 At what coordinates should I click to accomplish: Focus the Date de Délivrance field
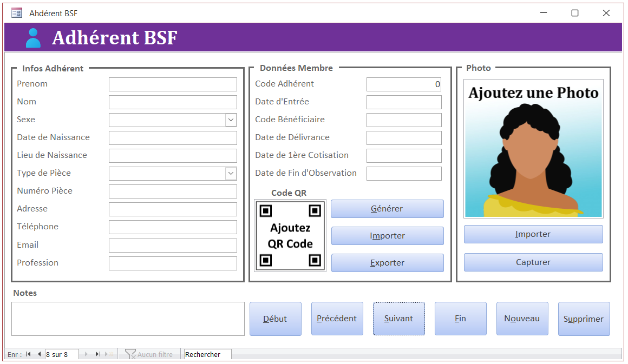coord(404,137)
